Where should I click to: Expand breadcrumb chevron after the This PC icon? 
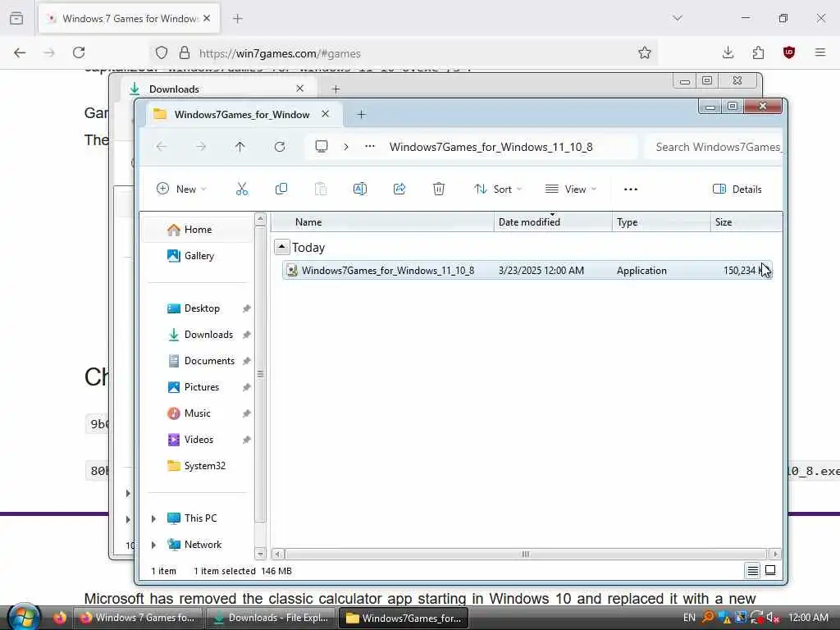pyautogui.click(x=346, y=147)
